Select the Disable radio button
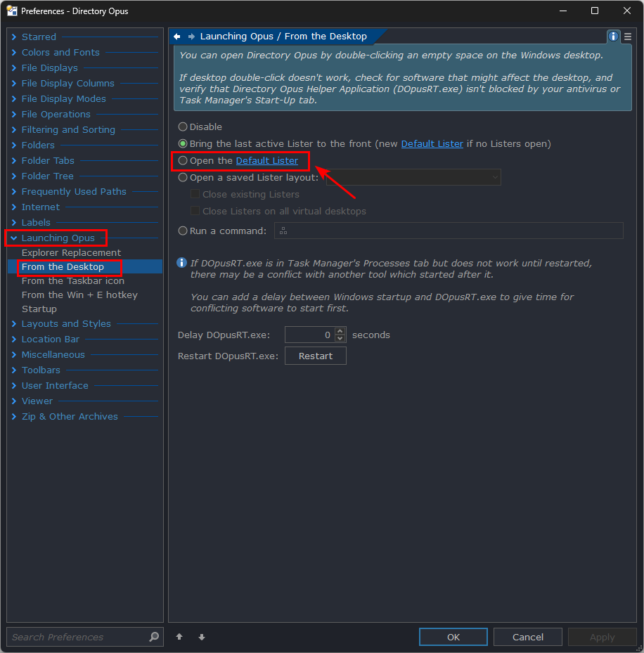 pyautogui.click(x=183, y=127)
